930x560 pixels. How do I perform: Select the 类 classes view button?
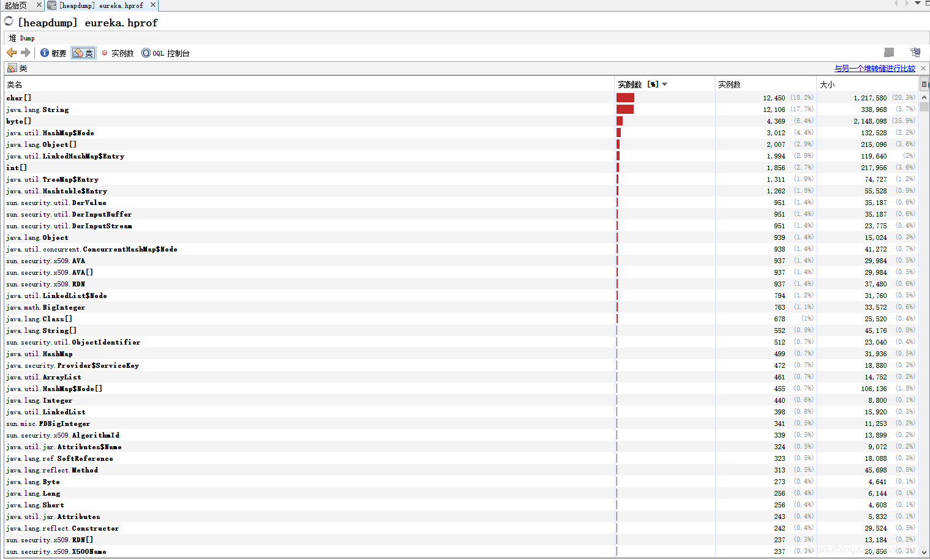tap(83, 53)
